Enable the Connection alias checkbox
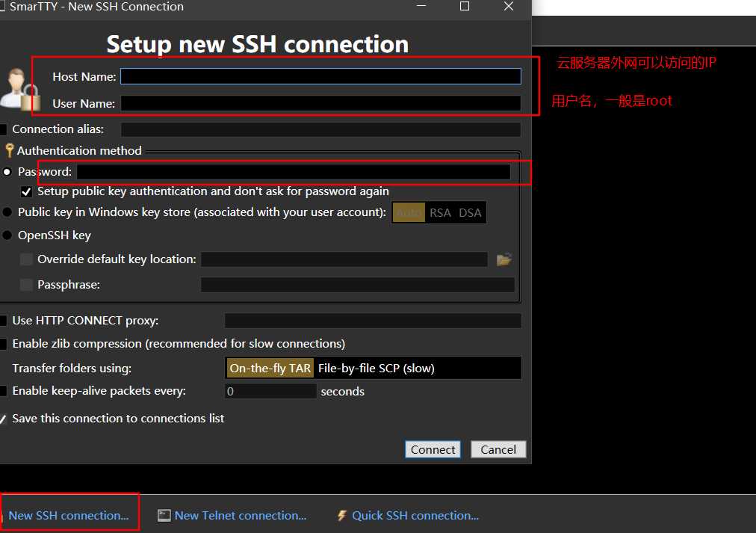 pos(3,129)
